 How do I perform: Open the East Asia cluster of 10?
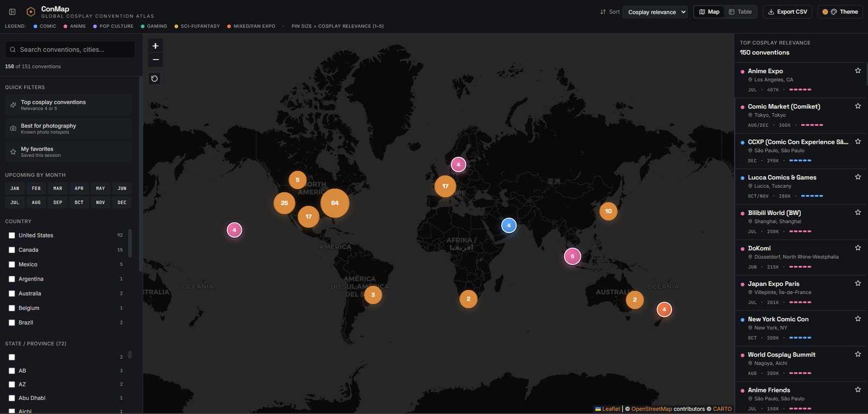pyautogui.click(x=608, y=211)
